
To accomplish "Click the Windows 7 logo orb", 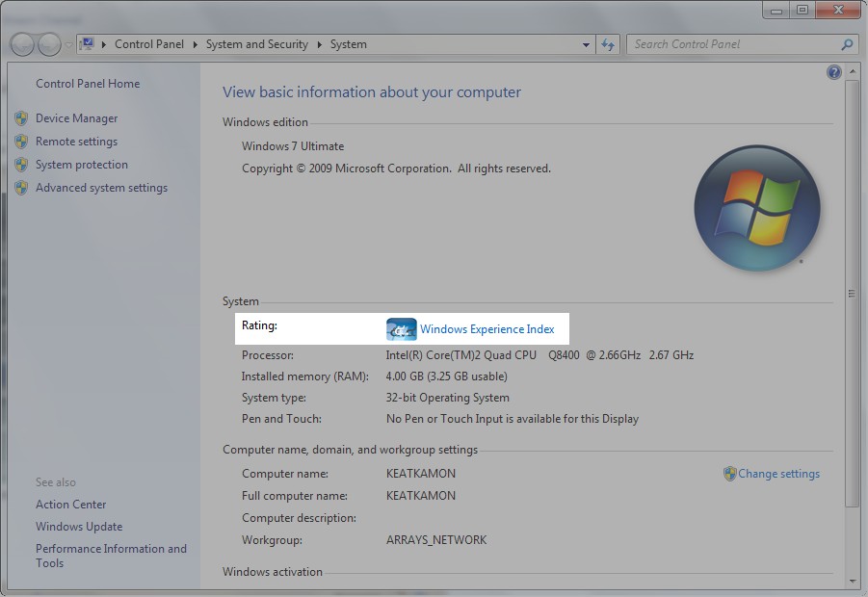I will 757,209.
